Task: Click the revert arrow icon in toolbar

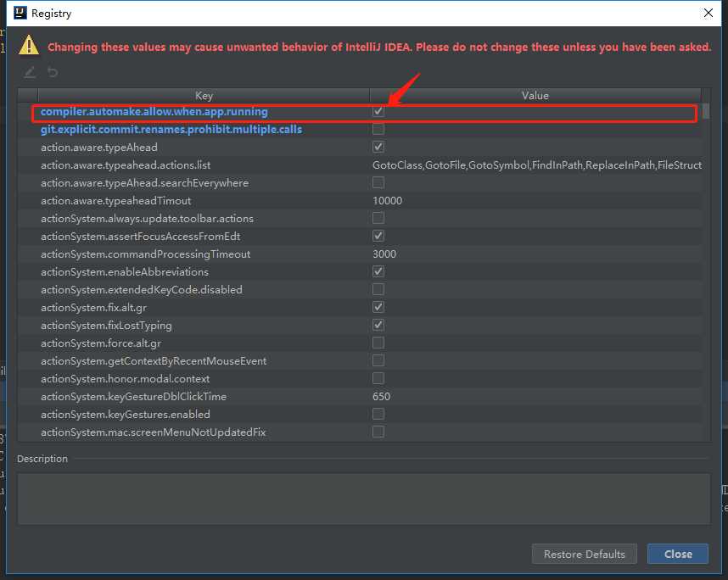Action: 53,72
